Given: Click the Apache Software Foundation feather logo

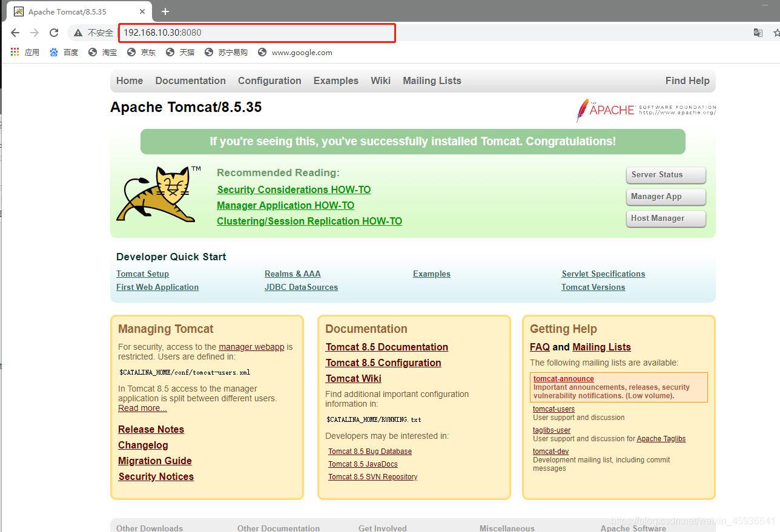Looking at the screenshot, I should point(646,110).
